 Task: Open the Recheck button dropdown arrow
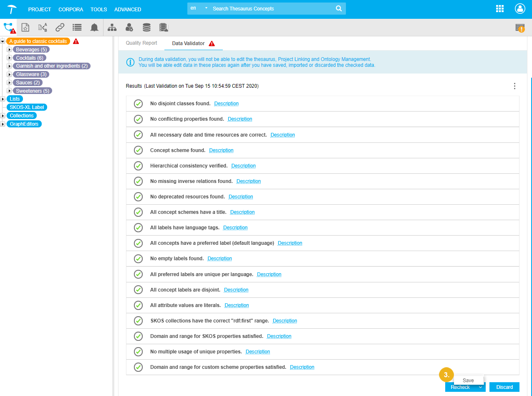pos(481,387)
